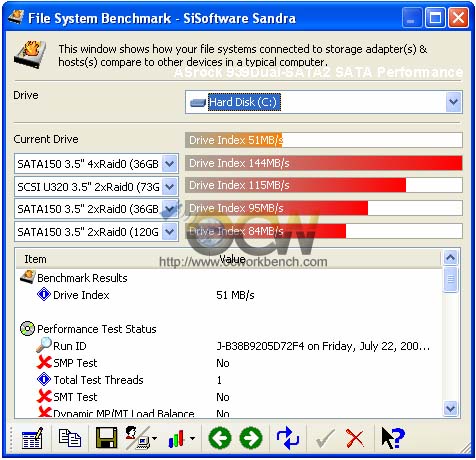Click the green back arrow button
Image resolution: width=476 pixels, height=460 pixels.
(220, 438)
